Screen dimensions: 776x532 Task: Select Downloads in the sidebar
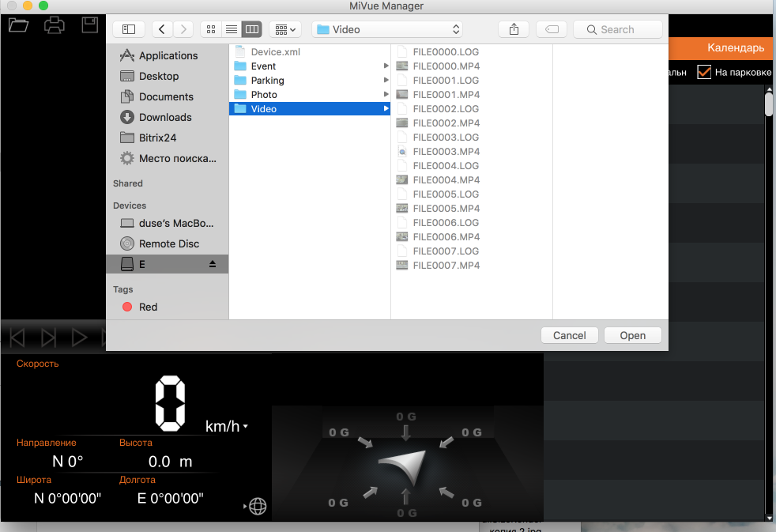(165, 117)
